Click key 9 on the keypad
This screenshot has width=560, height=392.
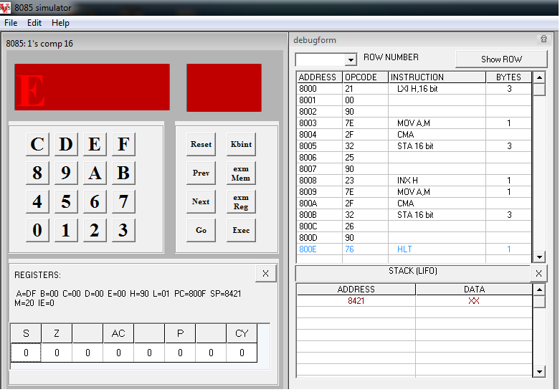pyautogui.click(x=66, y=173)
